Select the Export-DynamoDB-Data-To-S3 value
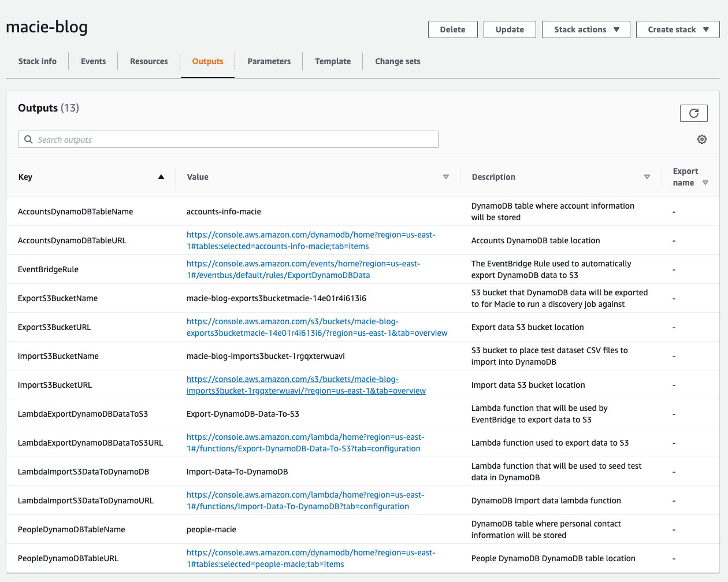 (243, 414)
